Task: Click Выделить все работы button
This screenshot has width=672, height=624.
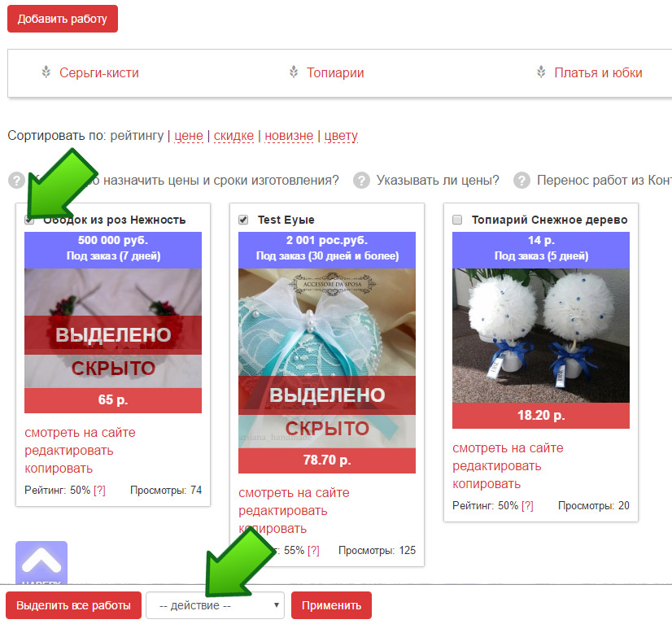Action: coord(73,605)
